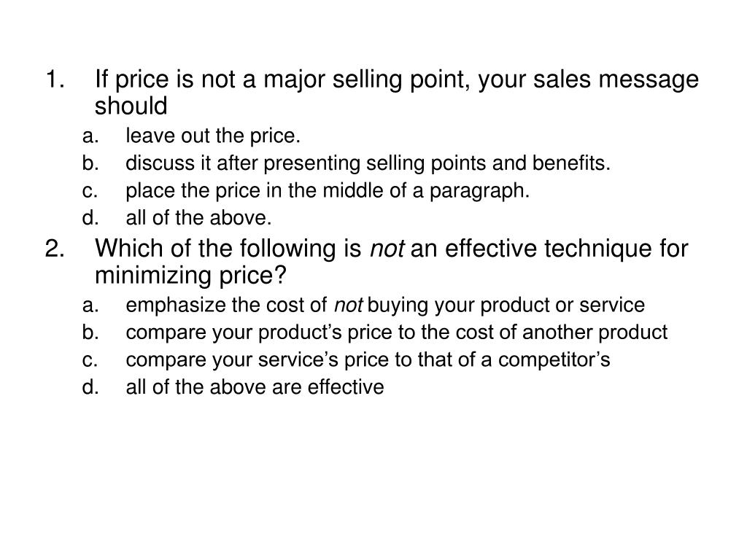Screen dimensions: 747x560
Task: Click letter 'd.' marker under question 2
Action: click(x=90, y=386)
